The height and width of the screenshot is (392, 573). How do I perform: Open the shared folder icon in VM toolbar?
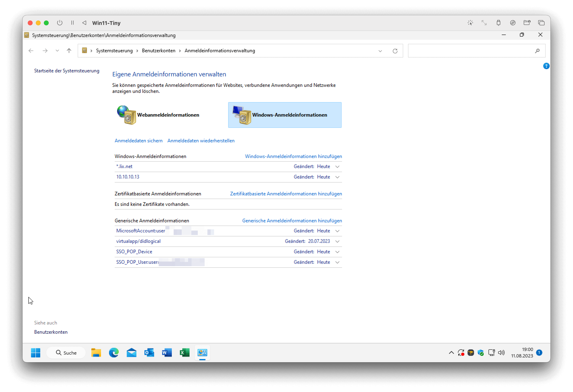pos(527,23)
